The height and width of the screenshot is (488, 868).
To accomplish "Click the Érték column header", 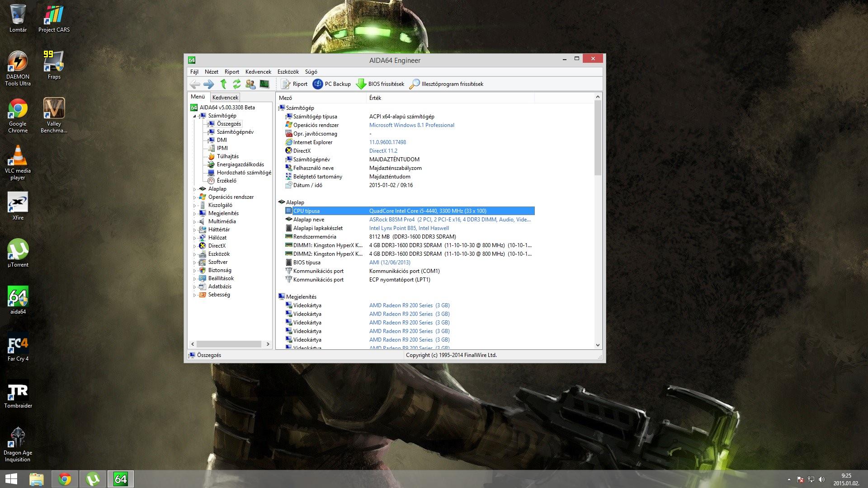I will 450,98.
